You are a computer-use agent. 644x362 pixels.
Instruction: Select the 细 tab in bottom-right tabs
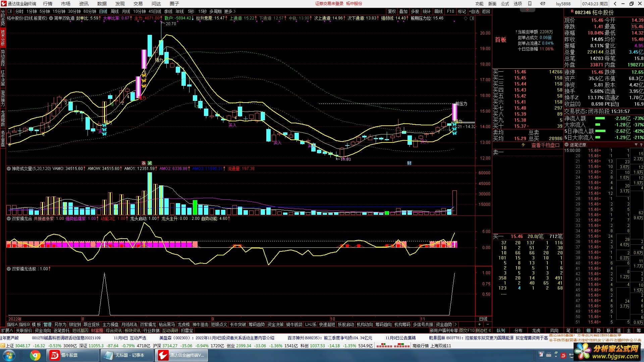pos(588,330)
